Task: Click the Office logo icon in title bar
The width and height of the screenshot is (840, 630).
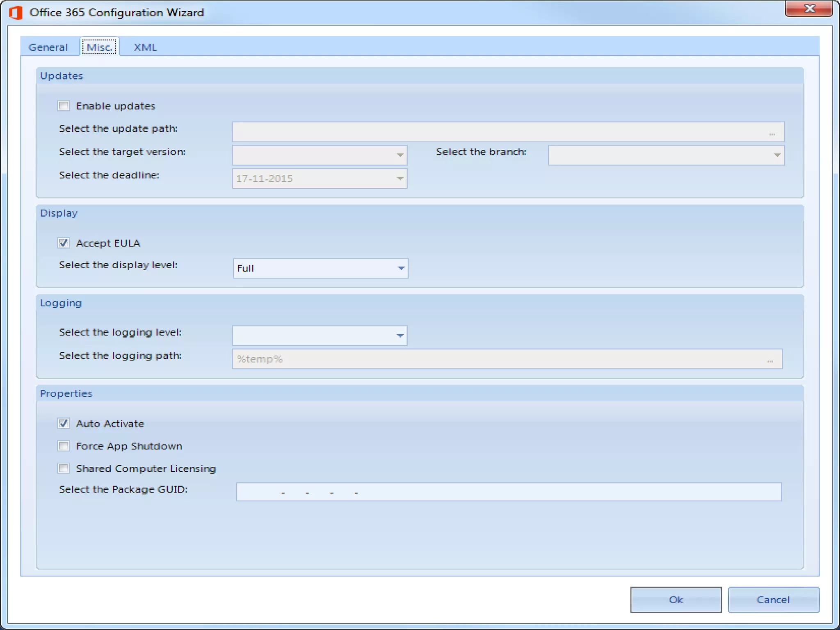Action: click(x=16, y=12)
